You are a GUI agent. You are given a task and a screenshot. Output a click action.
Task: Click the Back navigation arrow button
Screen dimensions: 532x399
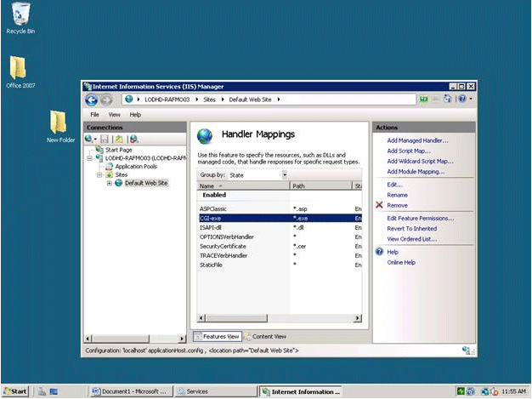tap(92, 100)
